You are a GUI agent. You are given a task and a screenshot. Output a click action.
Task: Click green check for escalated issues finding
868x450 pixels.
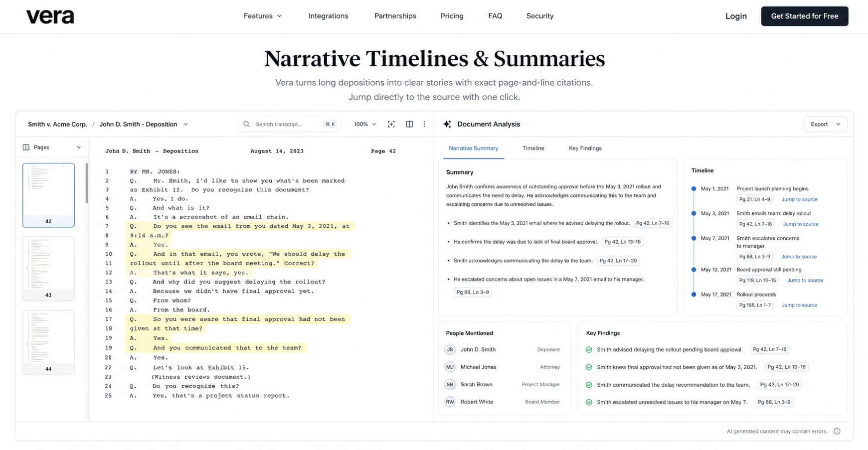tap(589, 402)
